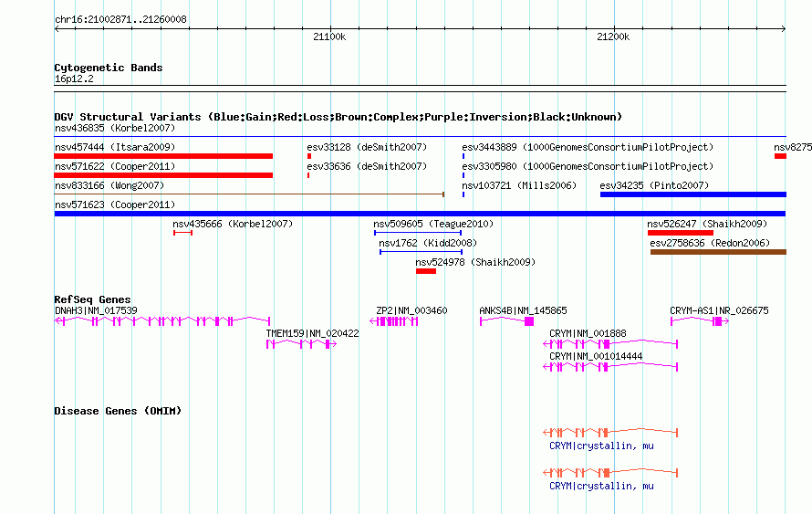Click the nsv457444 (Itsara2009) red loss bar

point(163,156)
